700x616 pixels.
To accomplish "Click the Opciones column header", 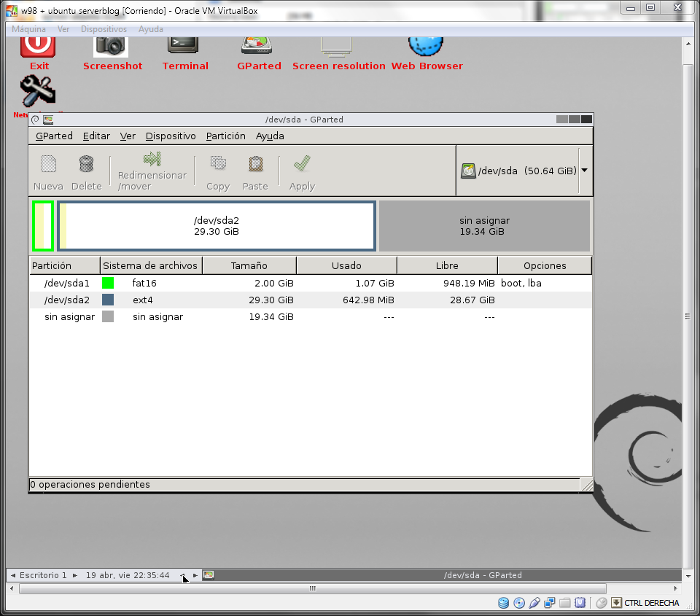I will click(545, 265).
